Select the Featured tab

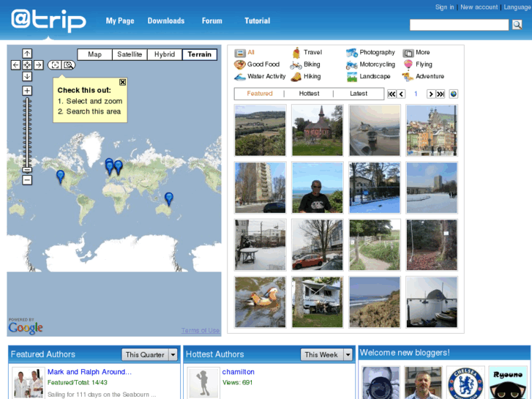260,94
